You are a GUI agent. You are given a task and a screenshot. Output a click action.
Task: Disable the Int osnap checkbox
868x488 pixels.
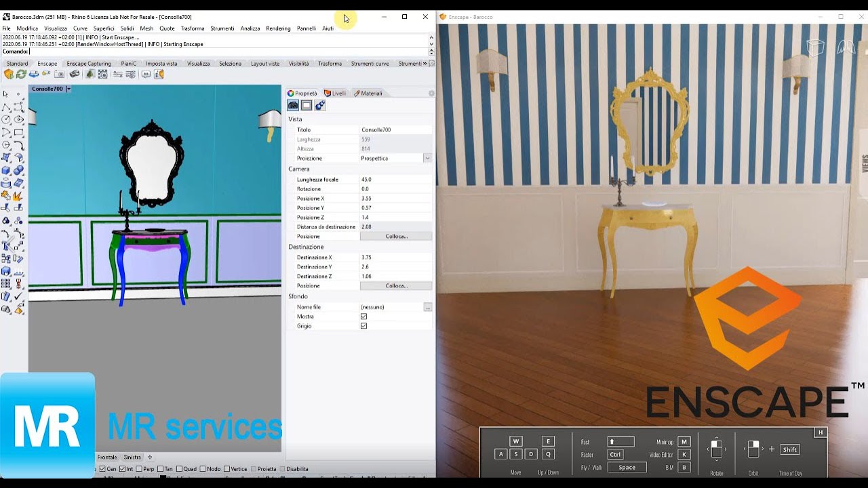123,469
